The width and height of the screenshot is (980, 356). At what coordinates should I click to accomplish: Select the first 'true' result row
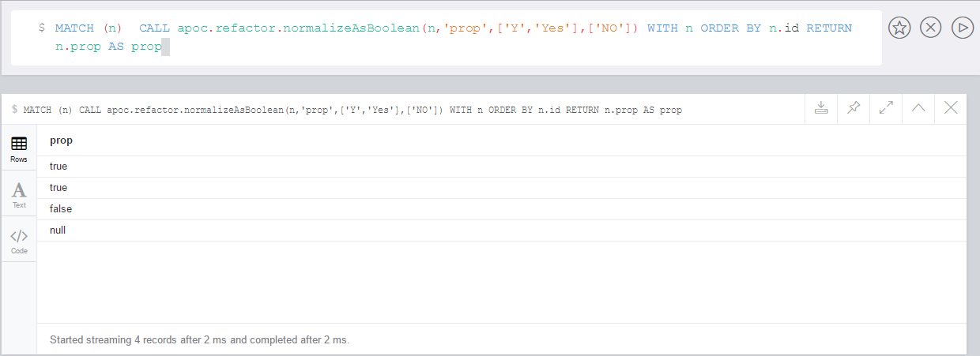coord(501,167)
